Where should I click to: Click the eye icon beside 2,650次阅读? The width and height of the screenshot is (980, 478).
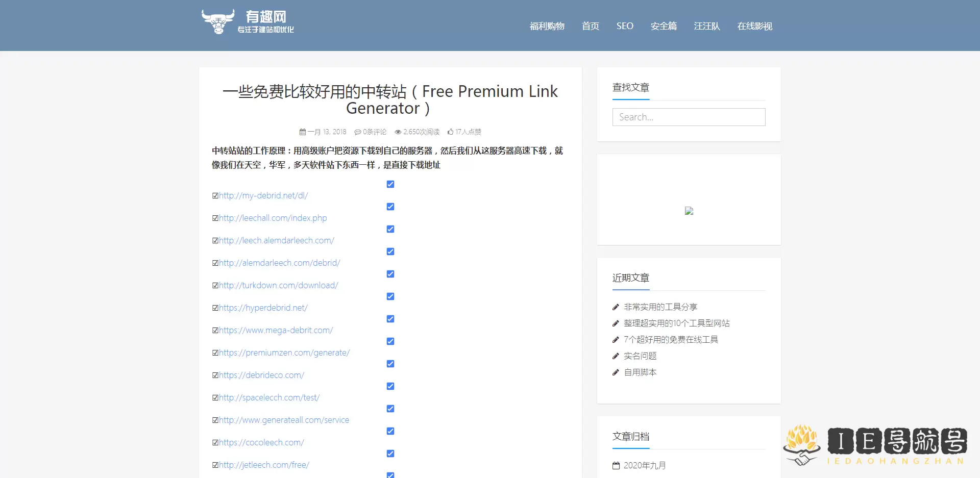(398, 132)
